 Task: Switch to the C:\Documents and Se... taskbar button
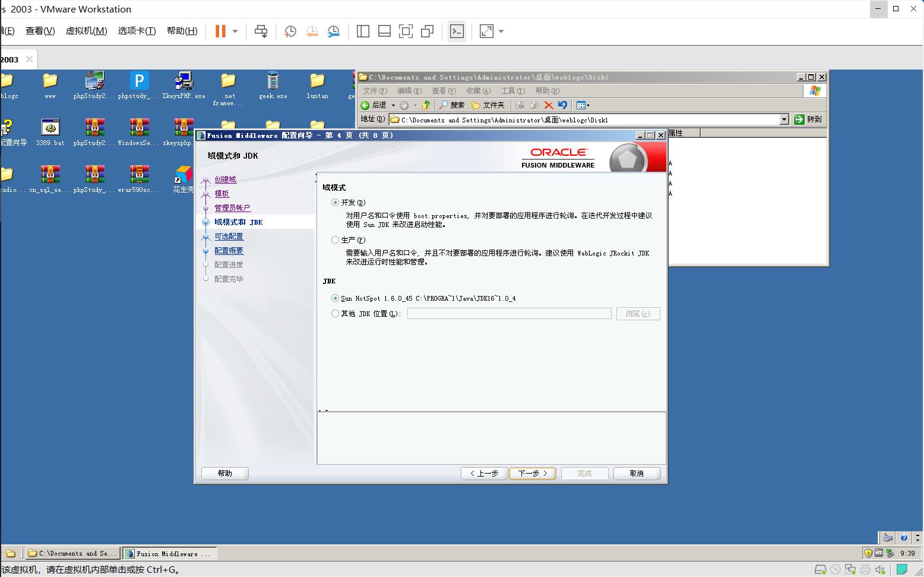(x=72, y=553)
